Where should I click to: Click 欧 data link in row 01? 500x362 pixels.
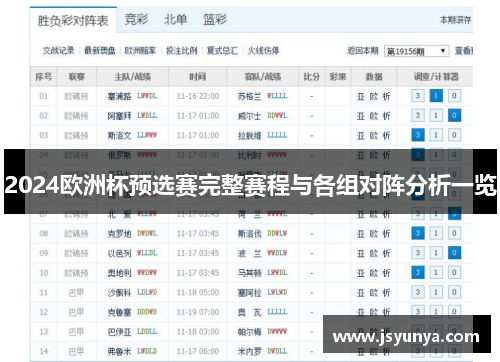pos(374,96)
